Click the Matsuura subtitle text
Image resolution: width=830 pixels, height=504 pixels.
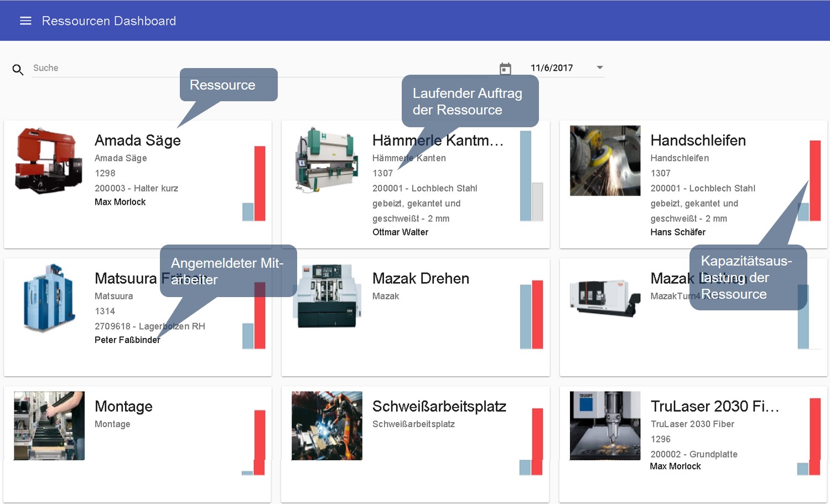(x=113, y=297)
